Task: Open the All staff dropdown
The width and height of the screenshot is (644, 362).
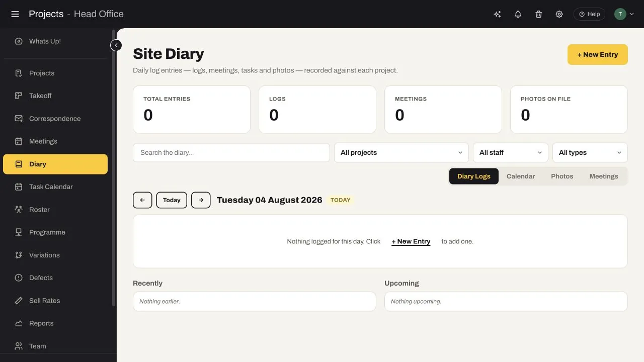Action: 511,152
